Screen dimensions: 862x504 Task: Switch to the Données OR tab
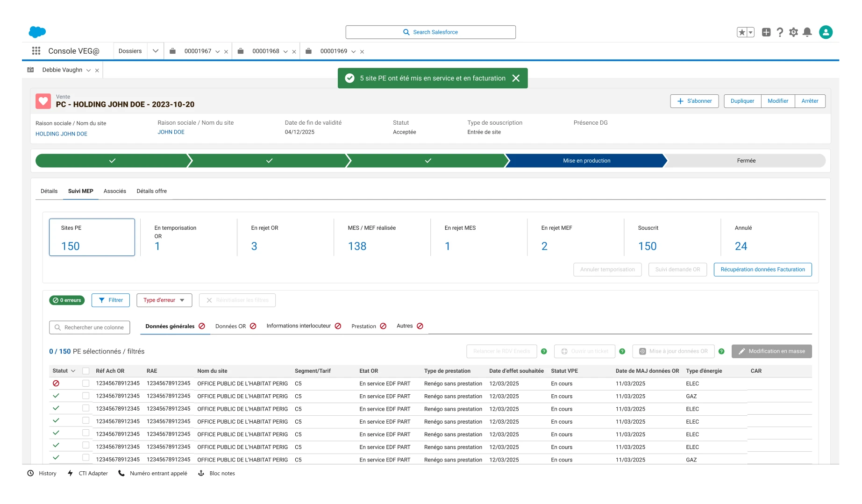tap(236, 326)
